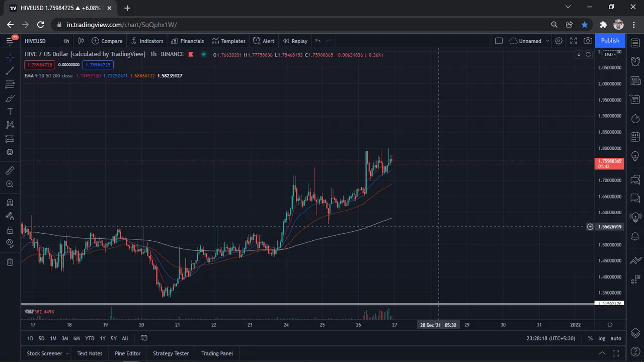This screenshot has width=644, height=362.
Task: Select the 5D time range
Action: click(41, 338)
